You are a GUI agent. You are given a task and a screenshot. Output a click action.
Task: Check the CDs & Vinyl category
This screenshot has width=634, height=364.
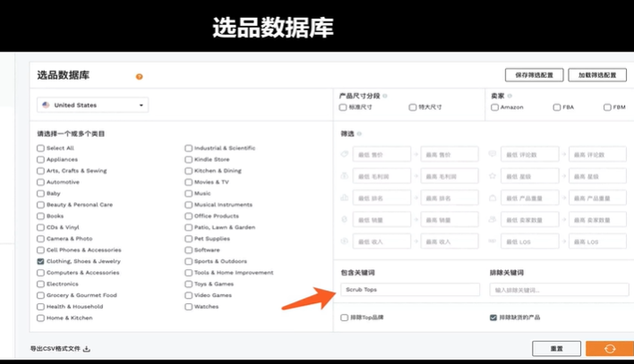[x=40, y=227]
